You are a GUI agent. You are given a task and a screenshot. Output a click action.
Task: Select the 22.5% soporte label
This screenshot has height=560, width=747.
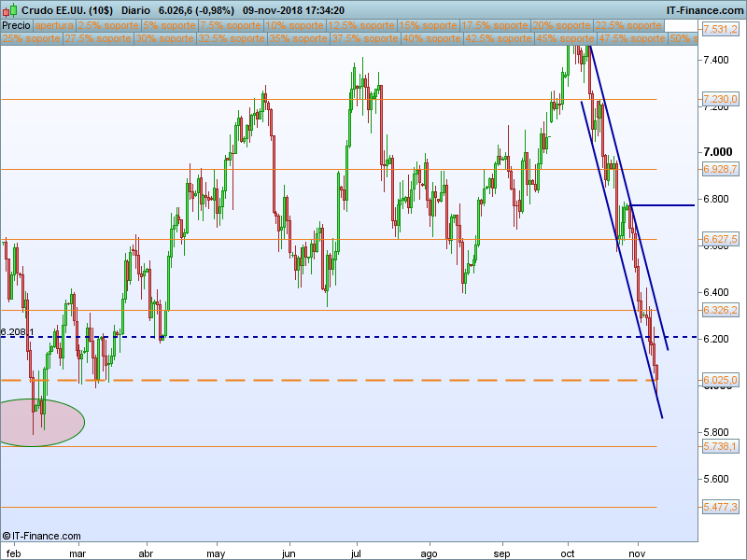(627, 26)
